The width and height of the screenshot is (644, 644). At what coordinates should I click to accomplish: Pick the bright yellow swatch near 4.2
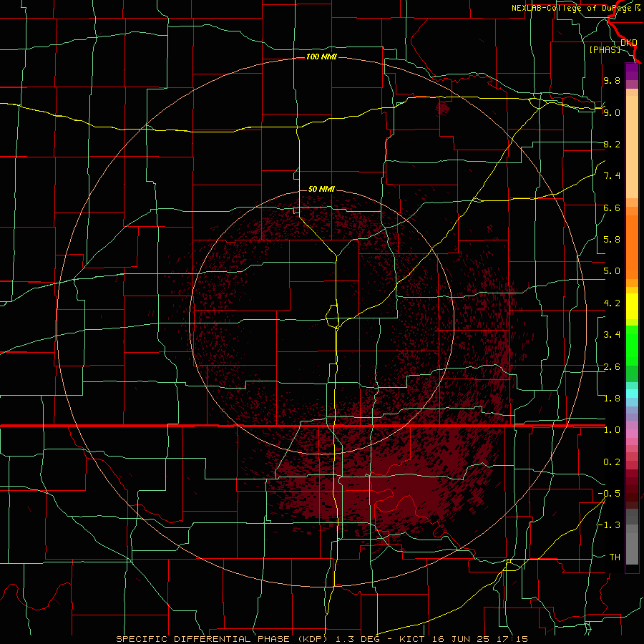[x=632, y=306]
